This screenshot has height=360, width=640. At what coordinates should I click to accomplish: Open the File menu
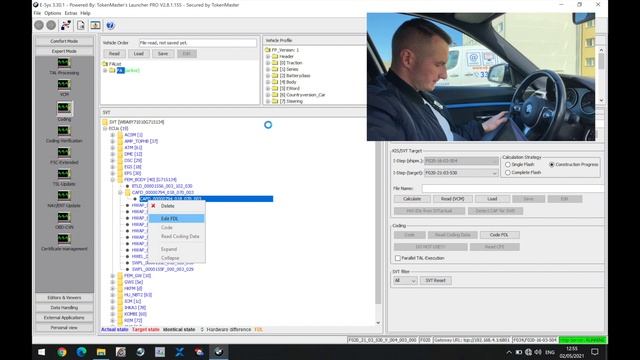tap(37, 13)
